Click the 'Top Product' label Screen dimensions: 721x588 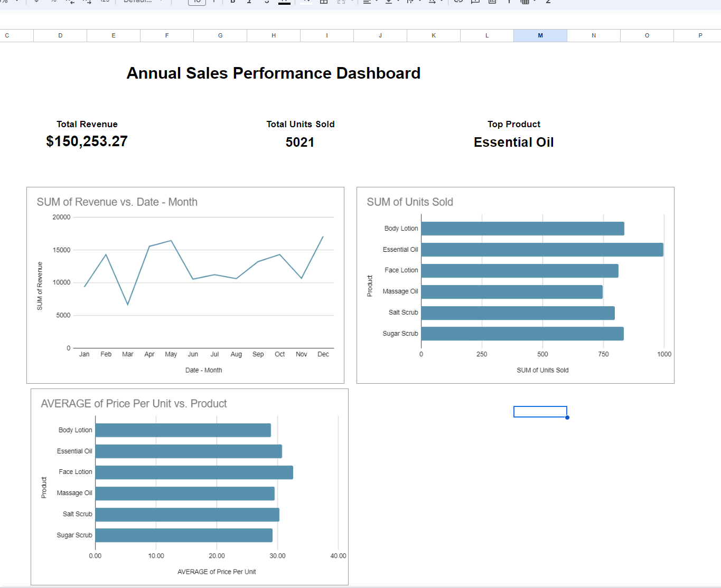click(x=514, y=124)
